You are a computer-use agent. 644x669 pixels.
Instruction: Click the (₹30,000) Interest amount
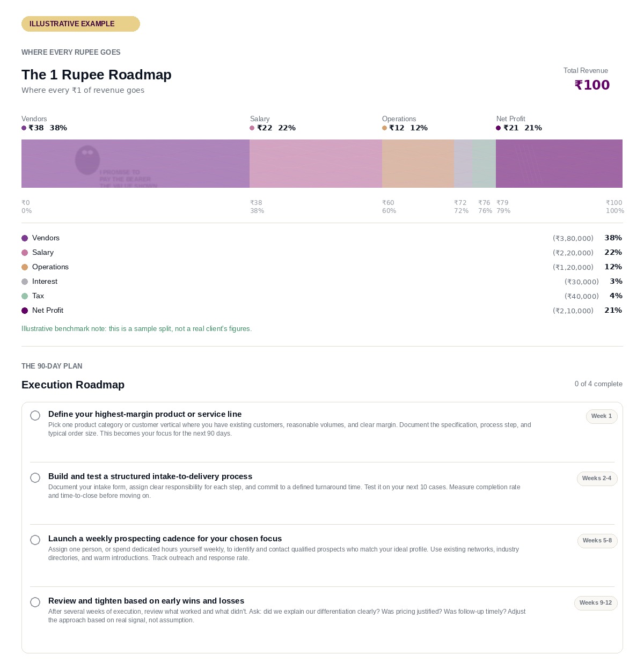pos(582,282)
